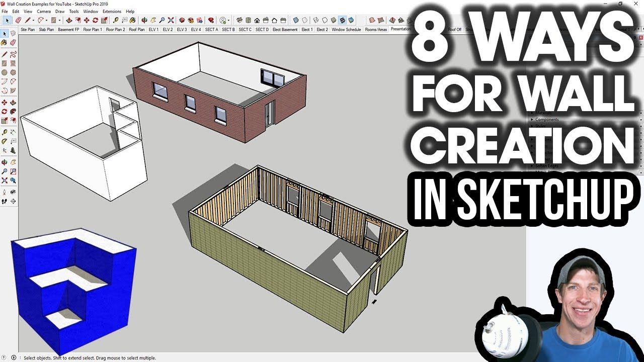Open the Arc tool dropdown arrow

46,20
